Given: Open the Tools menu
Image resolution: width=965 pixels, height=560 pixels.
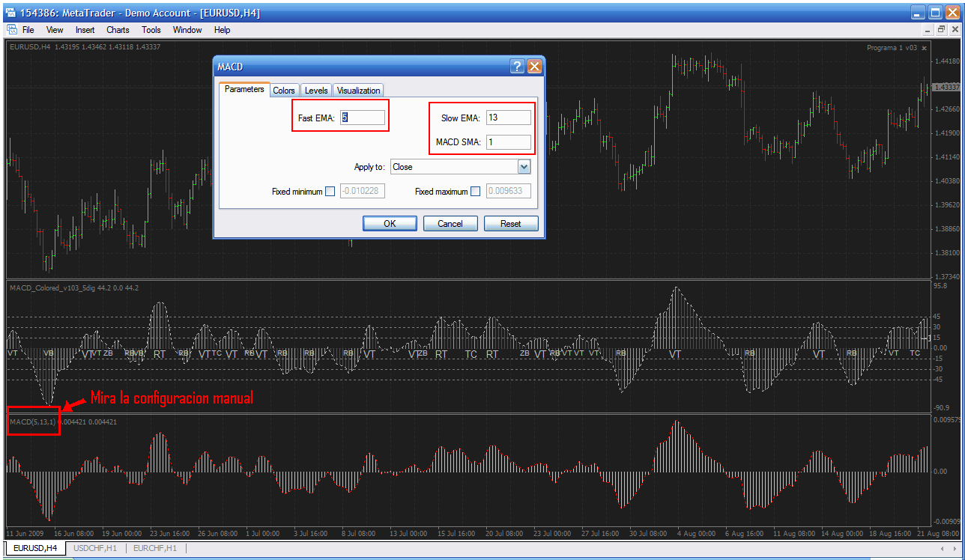Looking at the screenshot, I should (151, 30).
